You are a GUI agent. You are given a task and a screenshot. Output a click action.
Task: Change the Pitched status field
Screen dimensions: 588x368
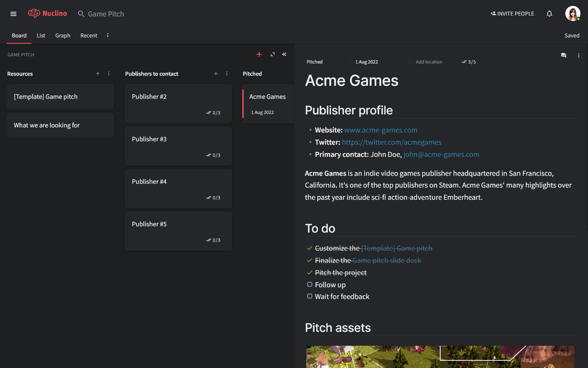315,62
